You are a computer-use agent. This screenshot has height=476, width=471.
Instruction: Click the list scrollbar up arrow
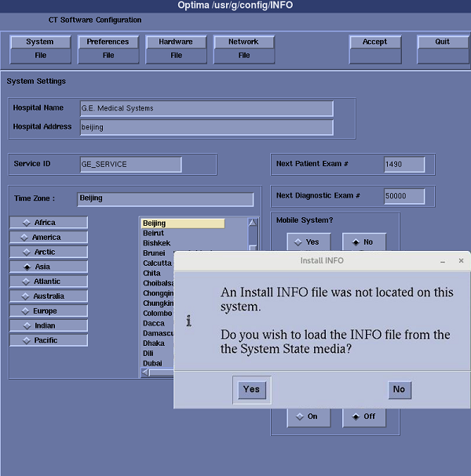[253, 223]
